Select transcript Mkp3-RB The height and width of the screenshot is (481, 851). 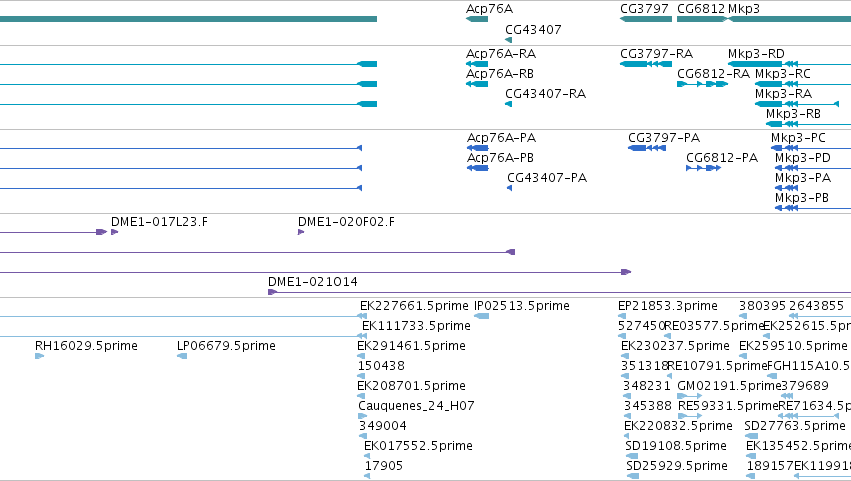click(793, 114)
